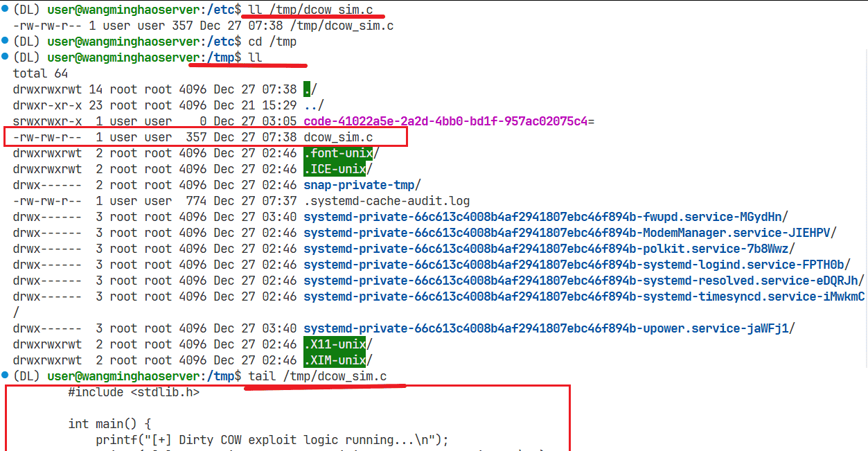Click the 'cd /tmp' command text
The width and height of the screenshot is (868, 451).
[272, 42]
